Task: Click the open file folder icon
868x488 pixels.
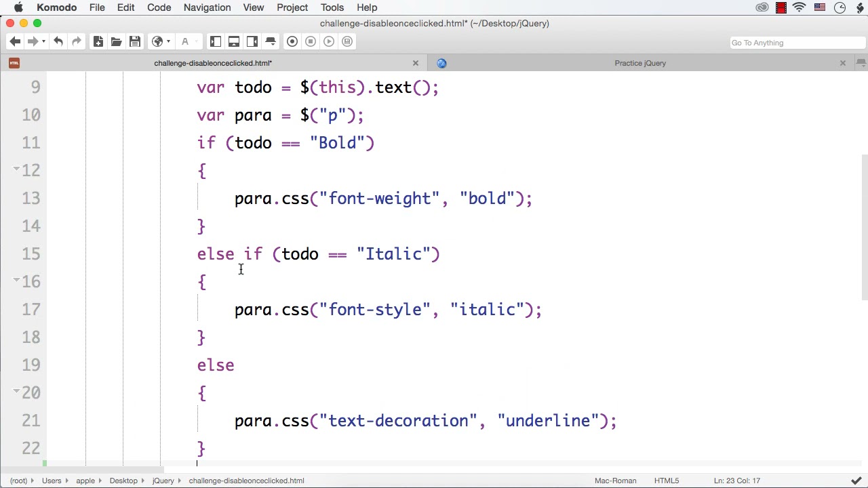Action: point(117,42)
